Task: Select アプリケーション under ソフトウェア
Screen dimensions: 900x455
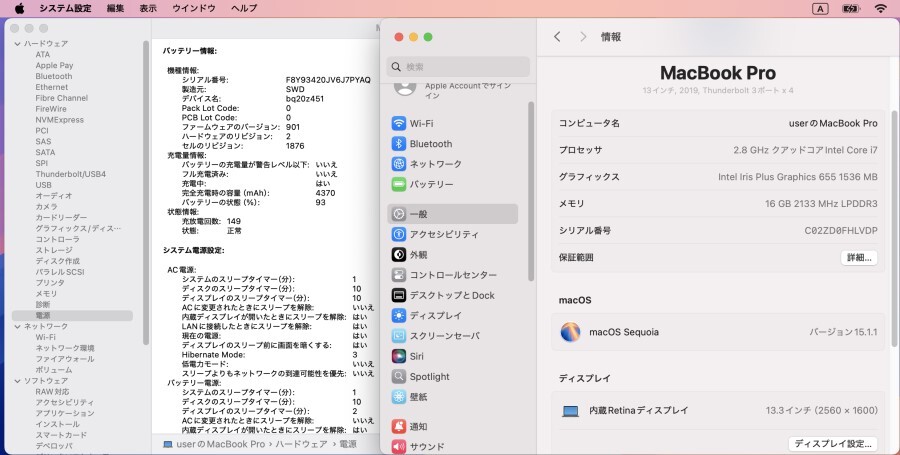Action: point(65,414)
